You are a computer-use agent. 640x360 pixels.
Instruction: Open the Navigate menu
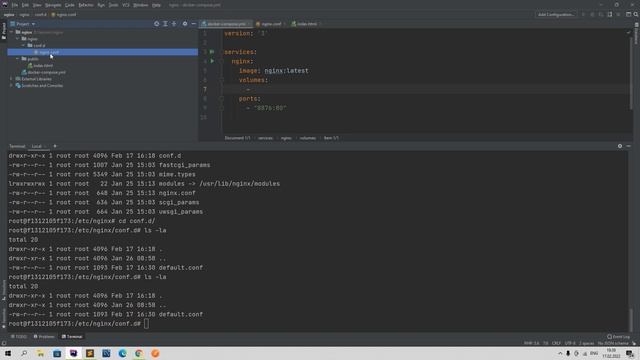coord(53,5)
